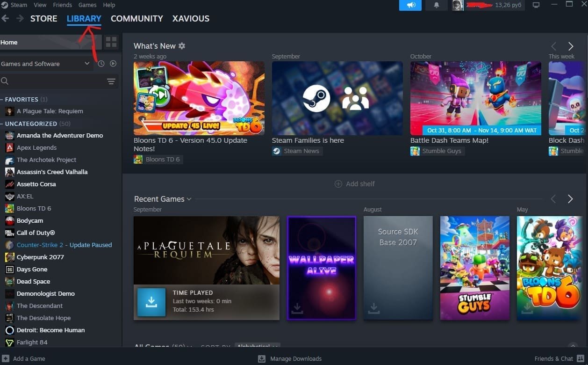Click the user avatar at top right

click(458, 5)
